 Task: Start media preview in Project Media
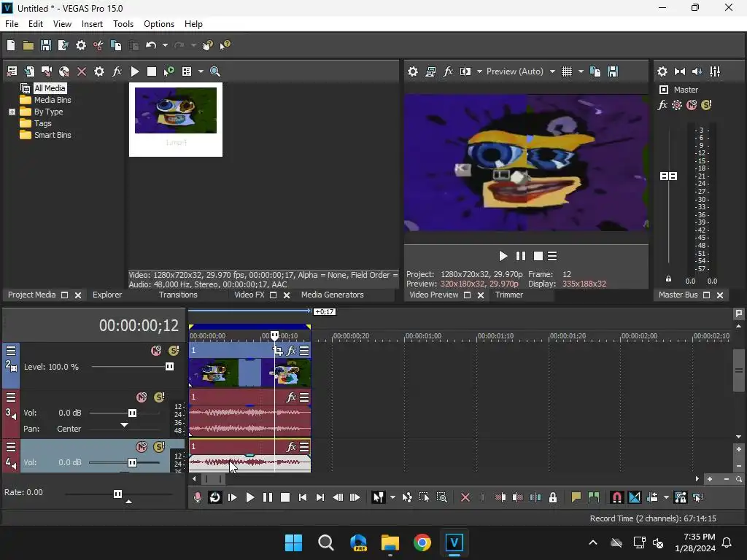tap(135, 71)
